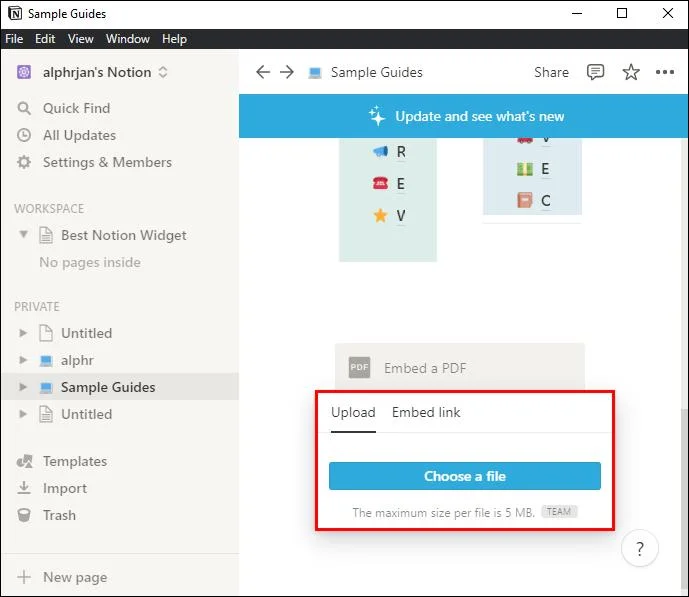Click the purple workspace avatar icon

coord(24,72)
